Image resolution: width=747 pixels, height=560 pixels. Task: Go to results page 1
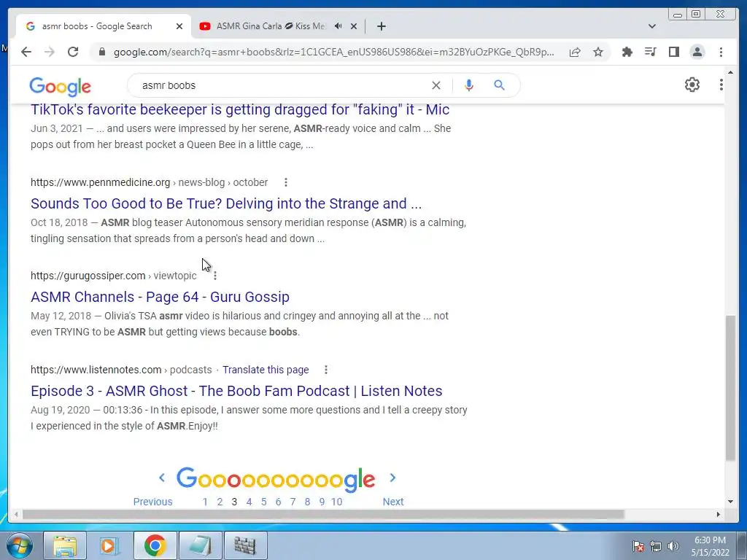(x=205, y=502)
